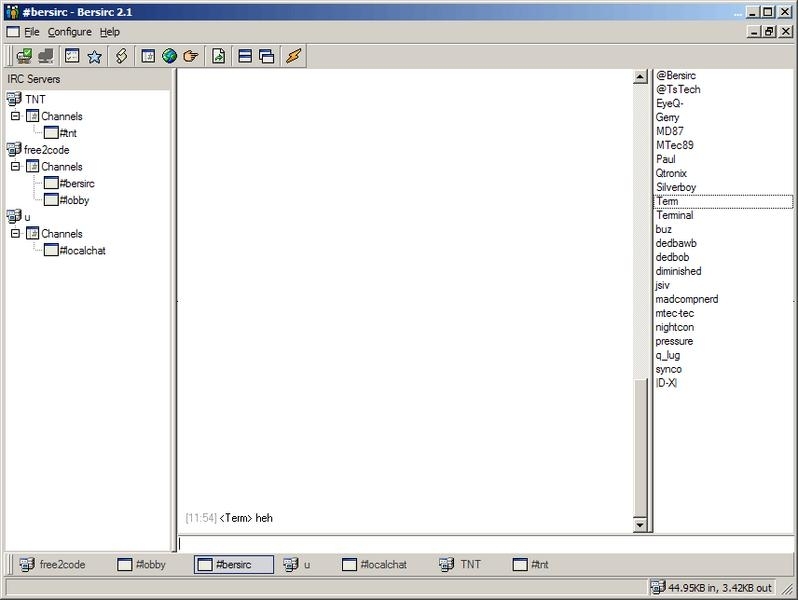This screenshot has height=600, width=798.
Task: Collapse Channels node under free2code
Action: pyautogui.click(x=16, y=166)
